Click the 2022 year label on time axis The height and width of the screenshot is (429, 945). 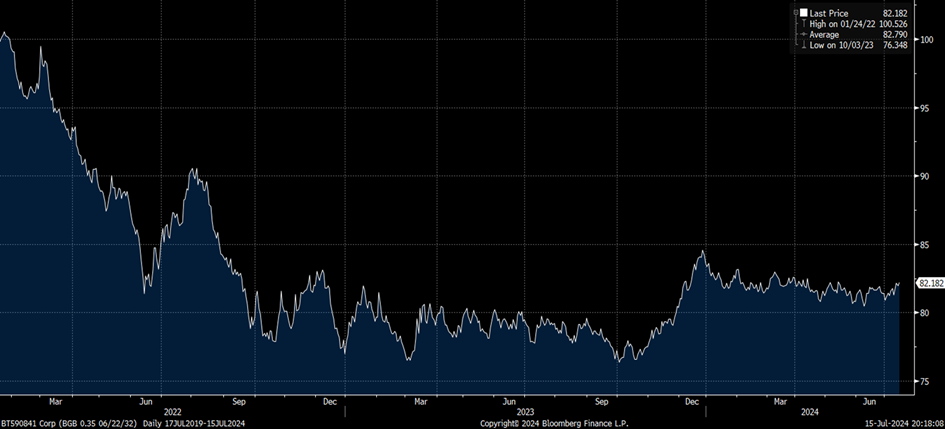[172, 411]
